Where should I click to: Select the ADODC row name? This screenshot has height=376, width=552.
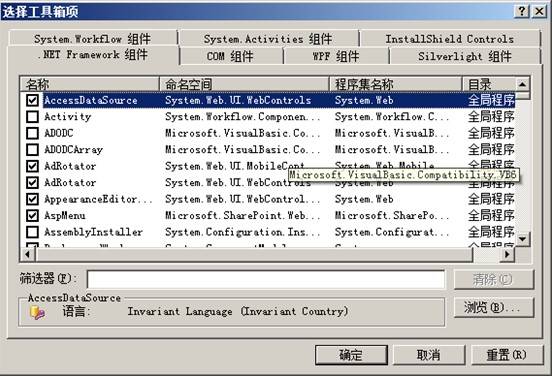[x=59, y=133]
